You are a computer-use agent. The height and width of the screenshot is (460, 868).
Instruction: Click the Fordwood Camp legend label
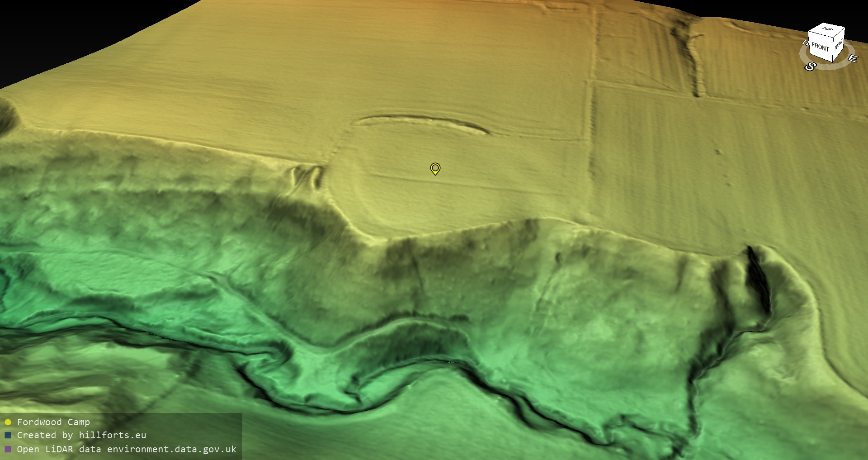tap(53, 422)
